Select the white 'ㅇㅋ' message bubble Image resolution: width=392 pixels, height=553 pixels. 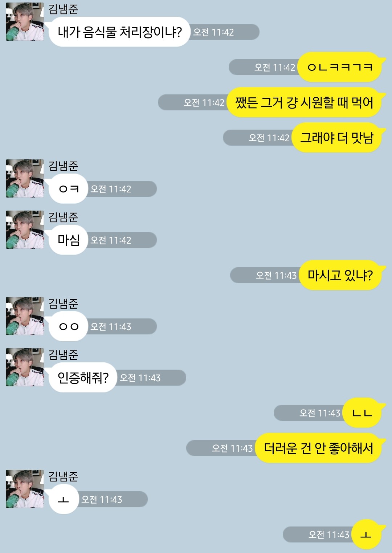[68, 189]
